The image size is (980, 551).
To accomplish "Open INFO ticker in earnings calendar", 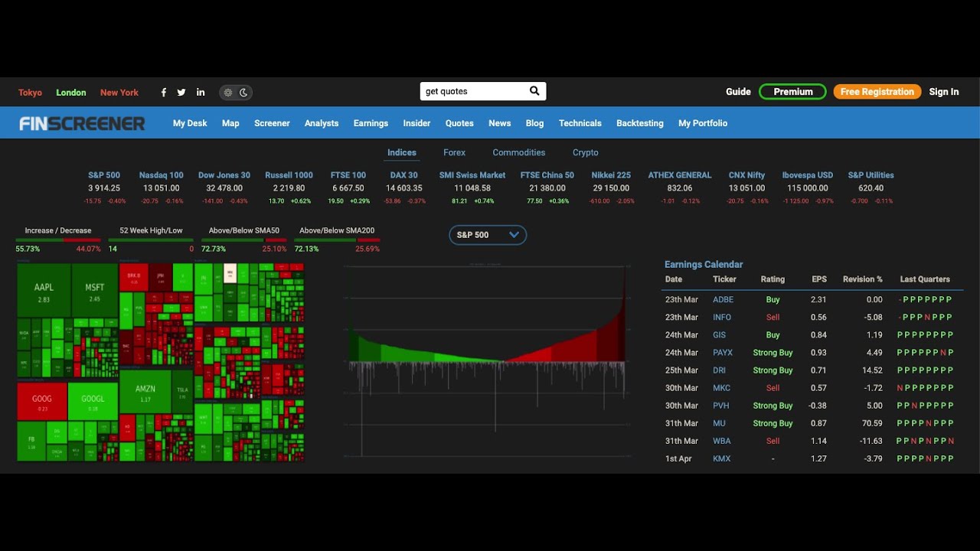I will pos(722,318).
